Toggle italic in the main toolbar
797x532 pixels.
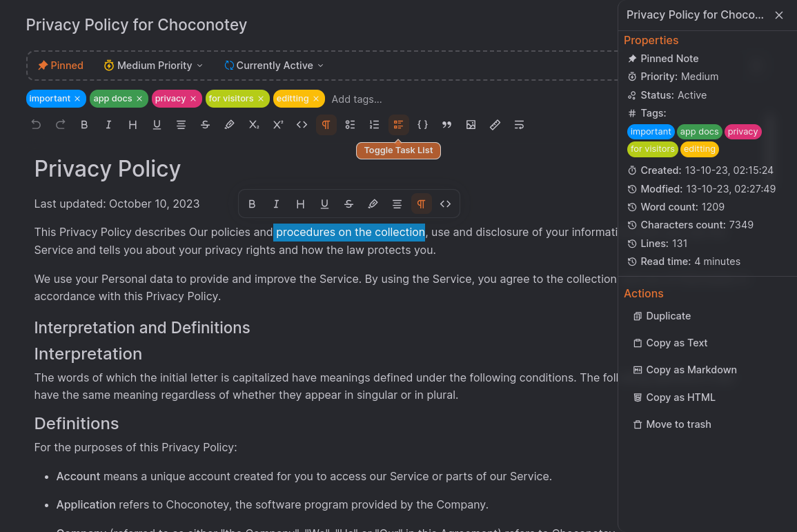click(108, 124)
